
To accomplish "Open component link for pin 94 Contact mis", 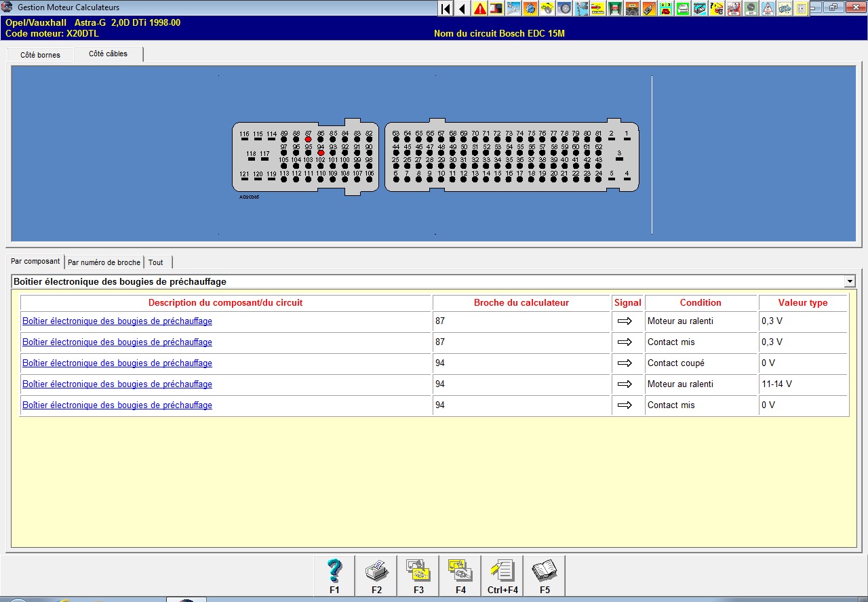I will pyautogui.click(x=117, y=405).
